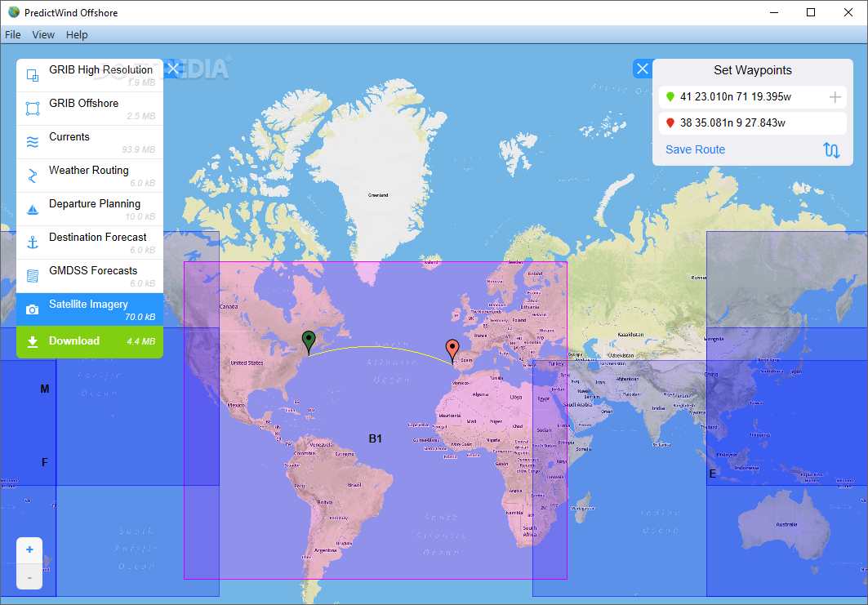This screenshot has width=868, height=605.
Task: Select the Currents option
Action: click(90, 142)
